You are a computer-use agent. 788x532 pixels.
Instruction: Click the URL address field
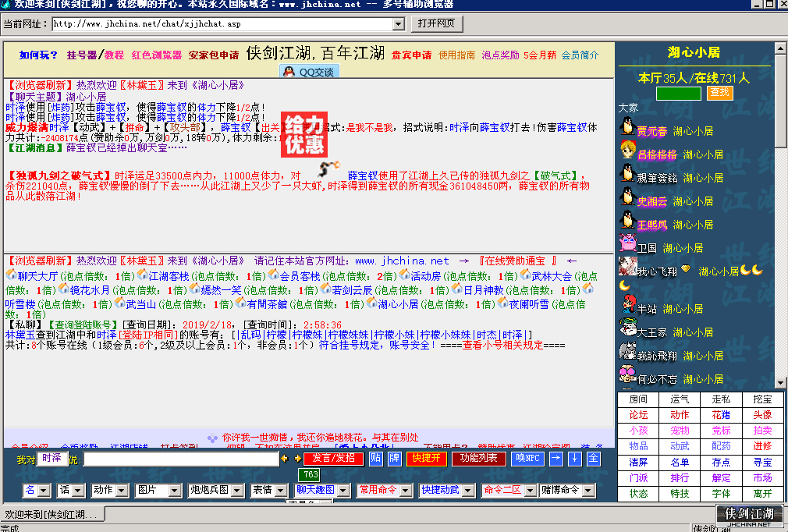[x=222, y=24]
